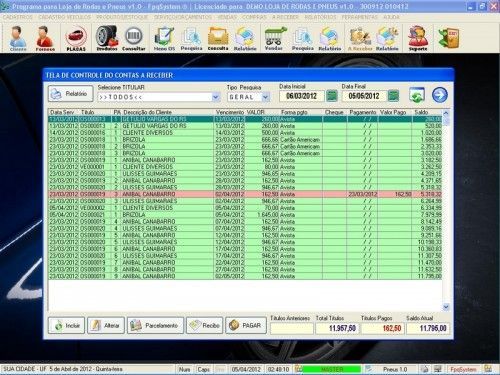Select last row with vencimento 02/05/2012
This screenshot has width=500, height=375.
click(245, 276)
